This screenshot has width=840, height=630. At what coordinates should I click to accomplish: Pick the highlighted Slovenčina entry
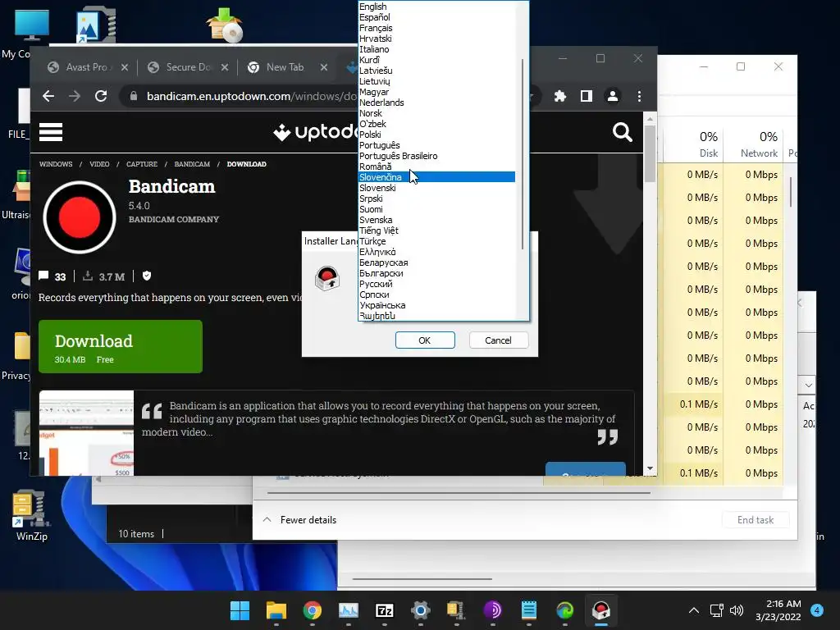[436, 177]
